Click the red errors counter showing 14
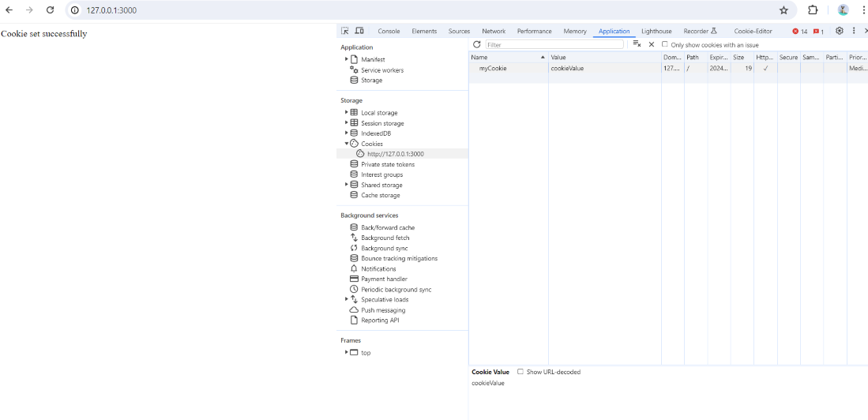 coord(800,32)
